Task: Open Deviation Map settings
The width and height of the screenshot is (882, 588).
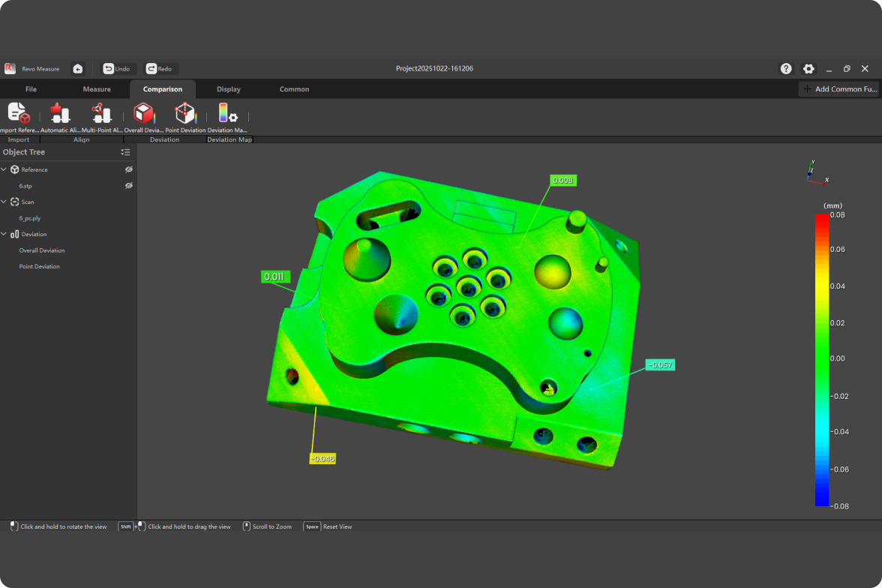Action: pos(227,113)
